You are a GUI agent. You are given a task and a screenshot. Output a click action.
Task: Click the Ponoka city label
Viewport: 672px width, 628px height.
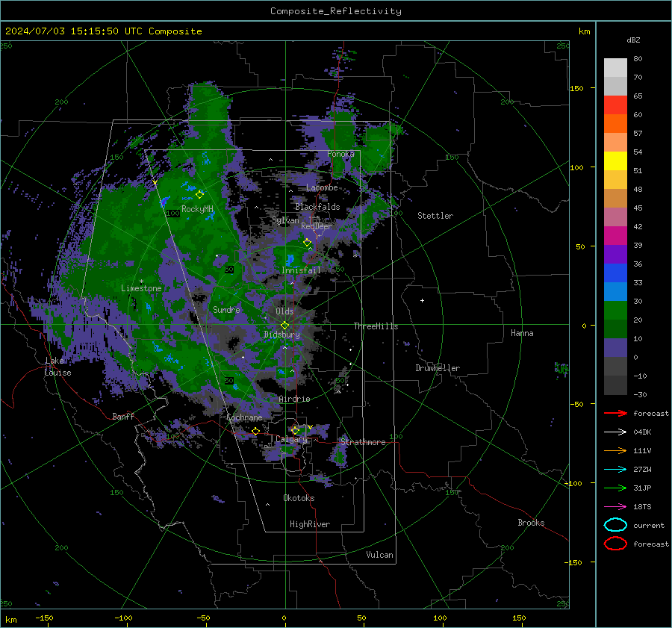coord(340,154)
